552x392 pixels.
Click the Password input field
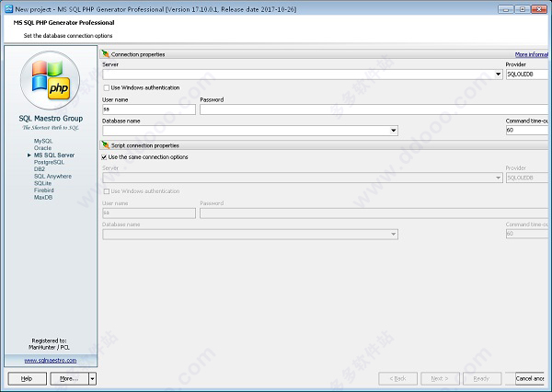374,110
